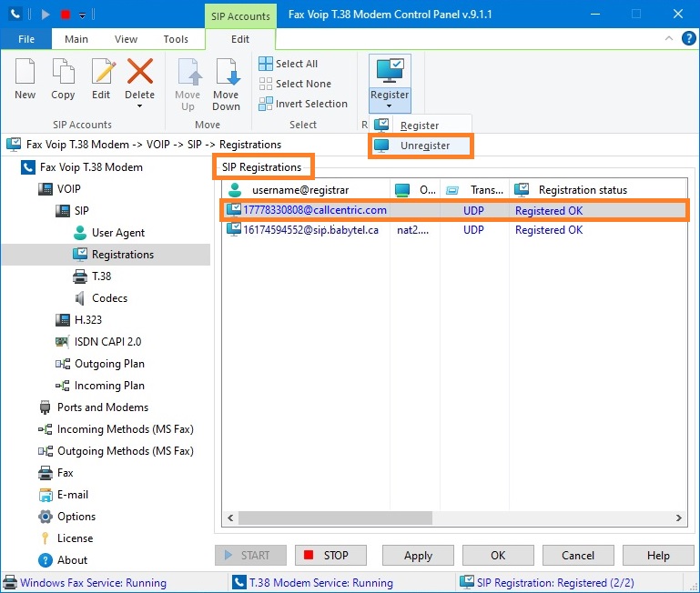Screen dimensions: 700x593
Task: Click the STOP button
Action: [x=330, y=556]
